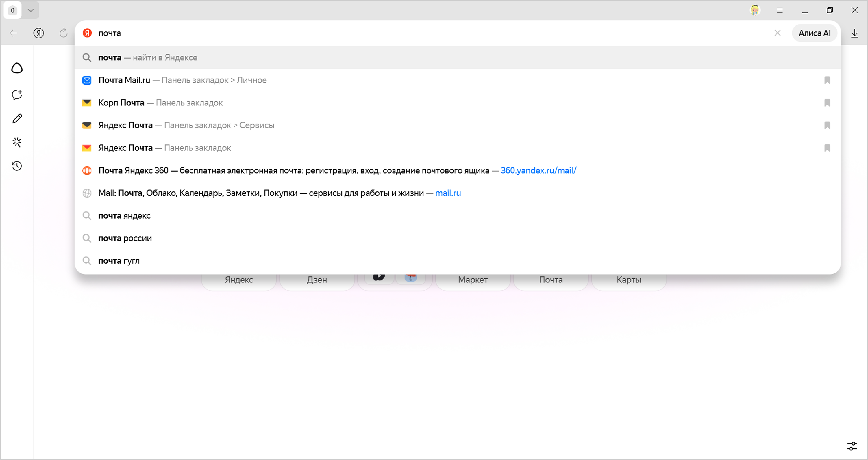The height and width of the screenshot is (460, 868).
Task: Open the page settings sliders icon at bottom right
Action: point(852,446)
